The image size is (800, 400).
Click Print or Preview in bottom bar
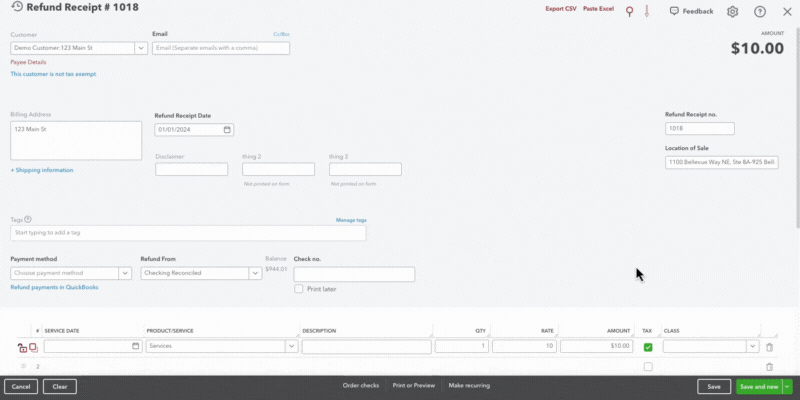tap(413, 386)
